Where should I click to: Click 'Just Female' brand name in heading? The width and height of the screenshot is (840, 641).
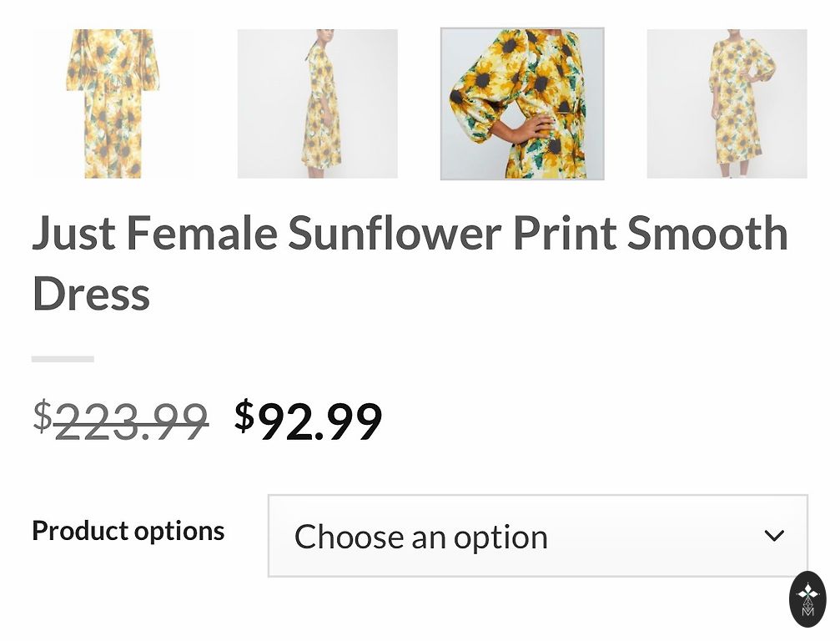click(x=154, y=234)
